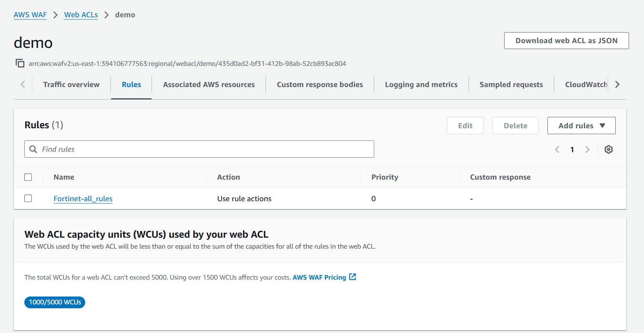The width and height of the screenshot is (644, 333).
Task: Tick the Fortinet-all_rules row checkbox
Action: pyautogui.click(x=28, y=198)
